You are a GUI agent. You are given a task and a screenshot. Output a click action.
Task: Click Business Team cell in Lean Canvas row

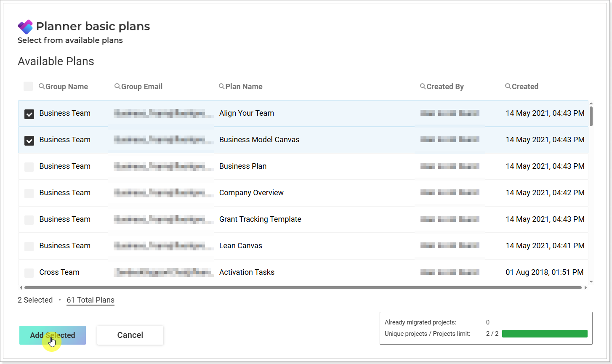coord(65,246)
